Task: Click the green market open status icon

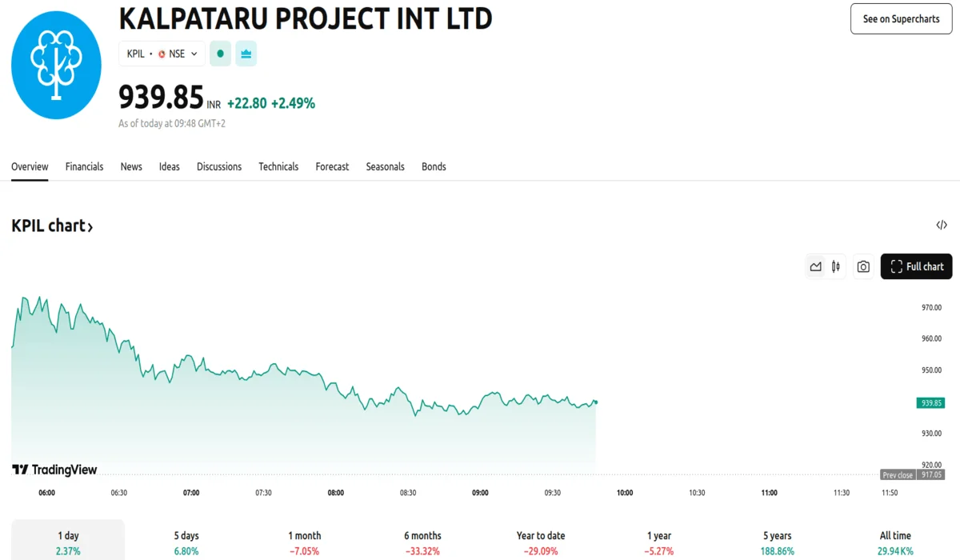Action: click(220, 54)
